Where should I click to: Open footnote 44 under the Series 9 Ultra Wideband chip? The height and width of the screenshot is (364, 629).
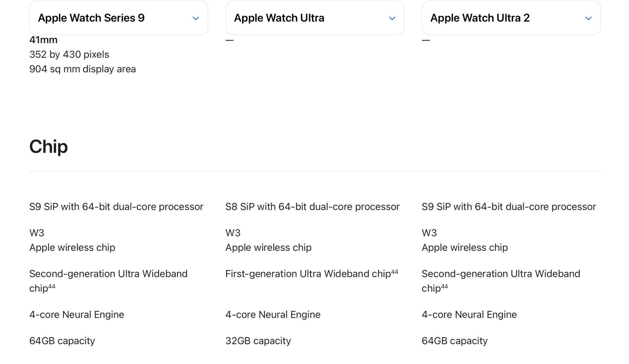coord(52,286)
